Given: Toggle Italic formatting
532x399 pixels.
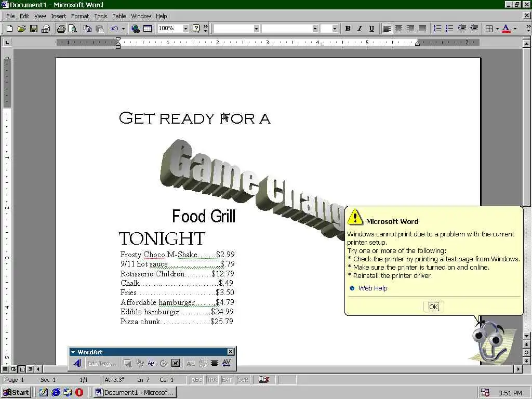Looking at the screenshot, I should 360,29.
